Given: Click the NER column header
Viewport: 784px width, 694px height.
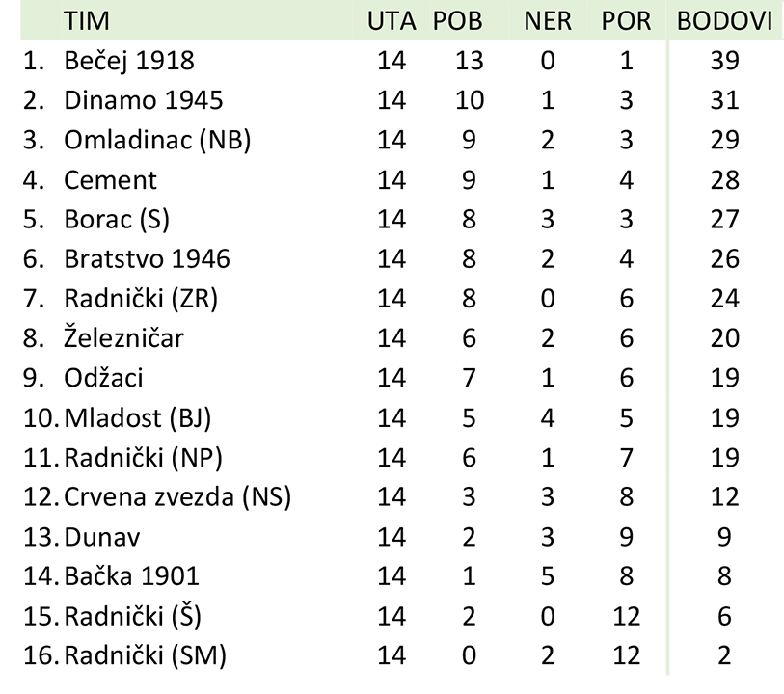Looking at the screenshot, I should tap(548, 21).
